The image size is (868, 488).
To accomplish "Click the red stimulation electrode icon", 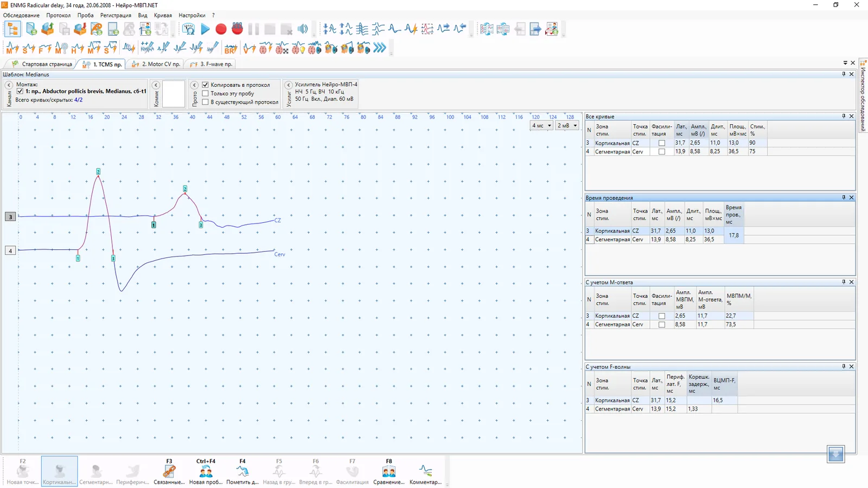I will [237, 29].
